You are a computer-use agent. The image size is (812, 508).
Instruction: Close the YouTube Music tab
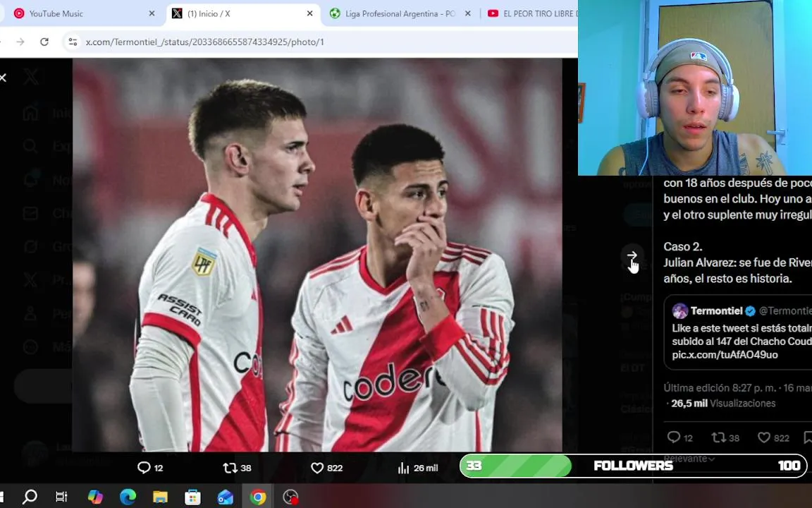coord(152,14)
